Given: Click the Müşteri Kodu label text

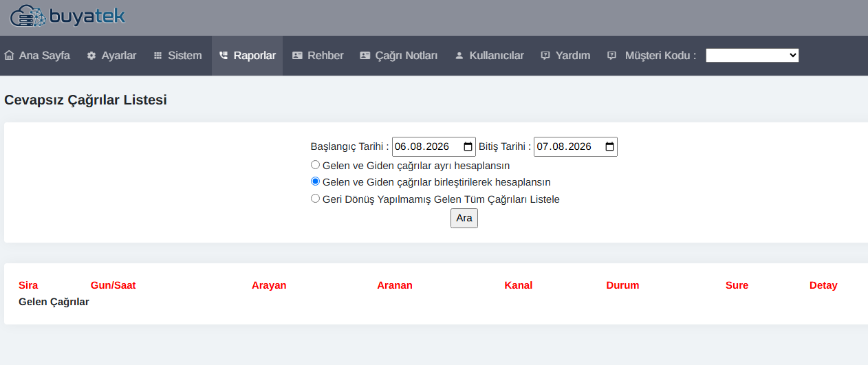Looking at the screenshot, I should click(660, 56).
